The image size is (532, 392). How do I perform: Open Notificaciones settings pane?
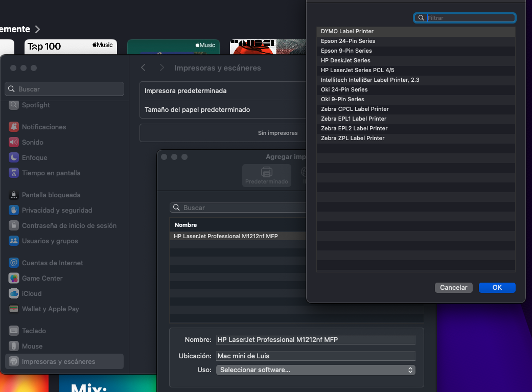[64, 127]
